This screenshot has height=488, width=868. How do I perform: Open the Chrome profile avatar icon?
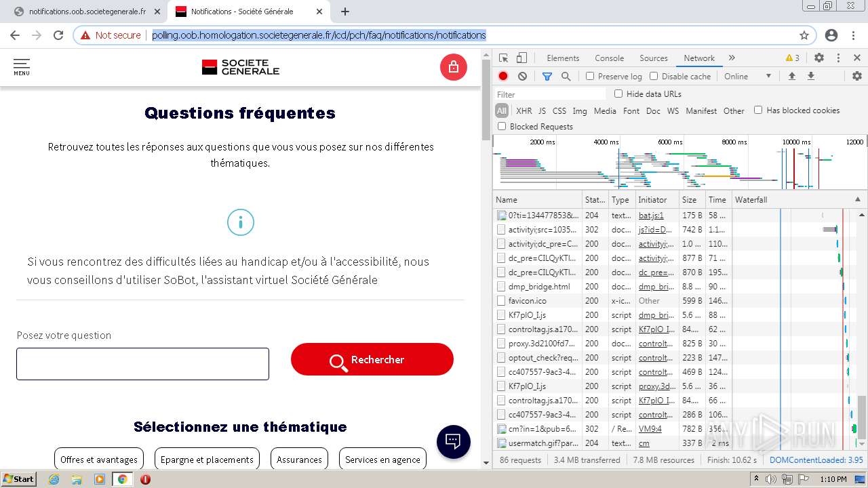point(831,35)
